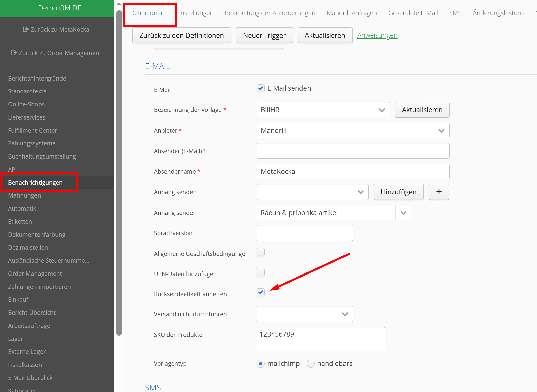The width and height of the screenshot is (537, 392).
Task: Check the UPN-Daten hinzufügen box
Action: point(261,272)
